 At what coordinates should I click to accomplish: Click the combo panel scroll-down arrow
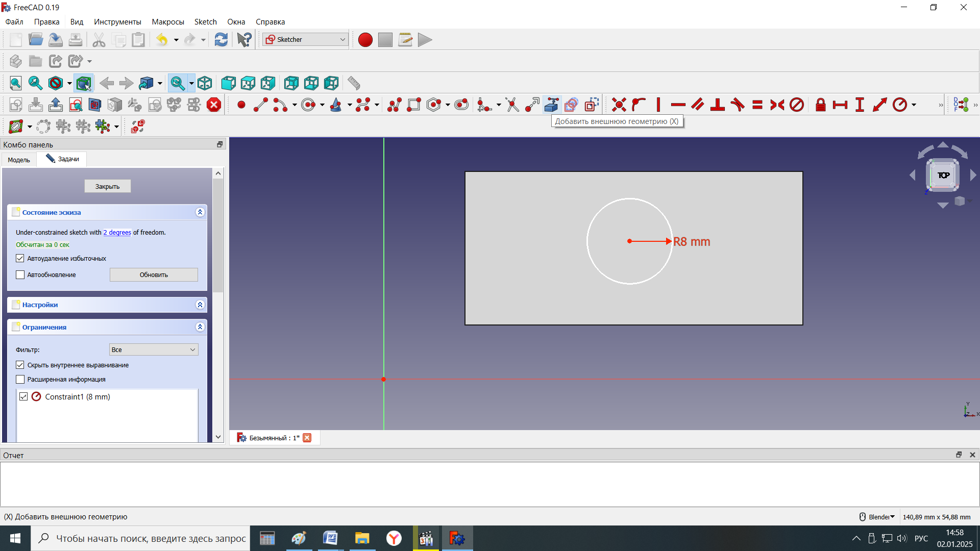click(x=218, y=437)
